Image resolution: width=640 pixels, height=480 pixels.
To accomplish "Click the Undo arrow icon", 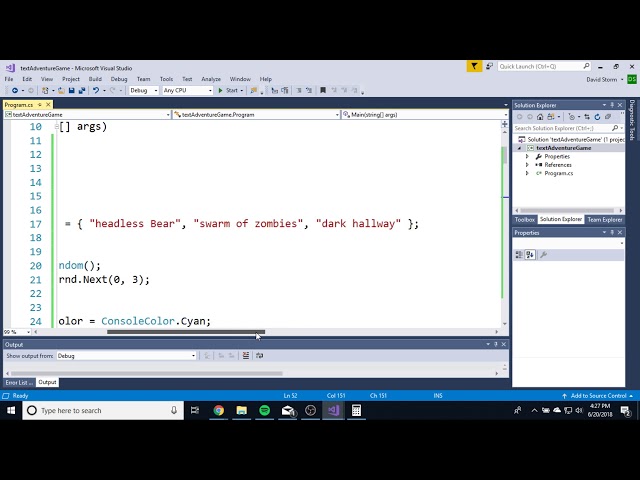I will (x=96, y=90).
